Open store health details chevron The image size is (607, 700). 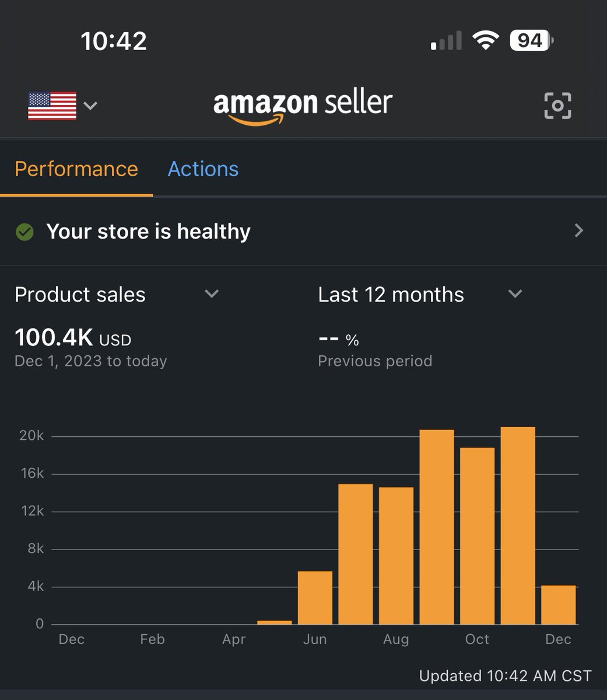[578, 231]
